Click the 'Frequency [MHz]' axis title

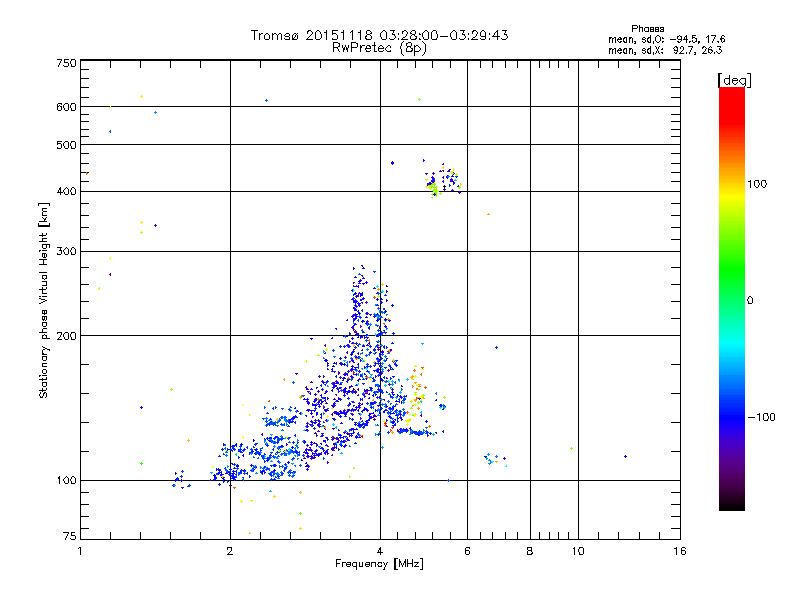[379, 564]
